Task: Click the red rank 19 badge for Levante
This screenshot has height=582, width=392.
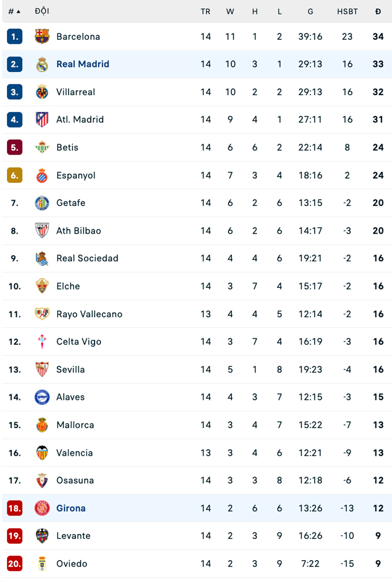Action: click(x=14, y=536)
